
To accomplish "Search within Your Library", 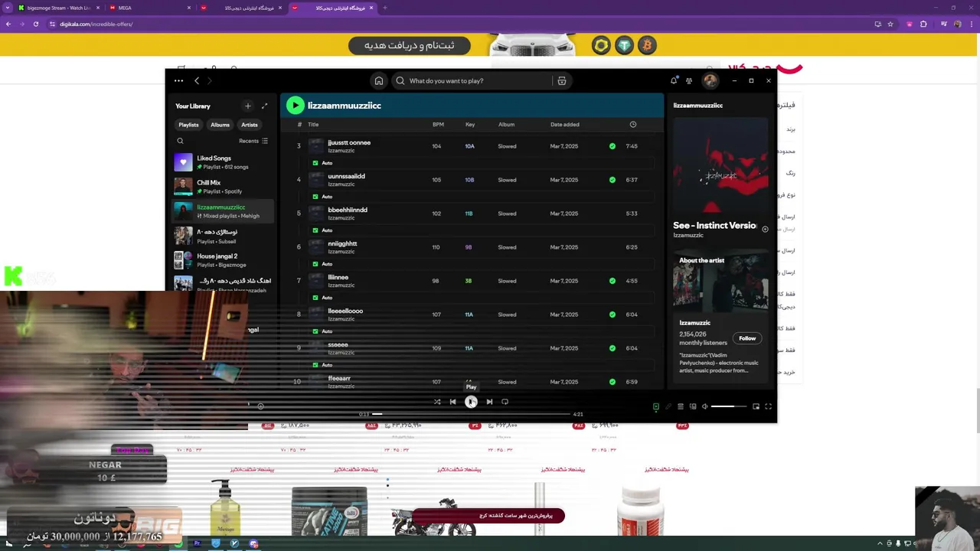I will [181, 141].
